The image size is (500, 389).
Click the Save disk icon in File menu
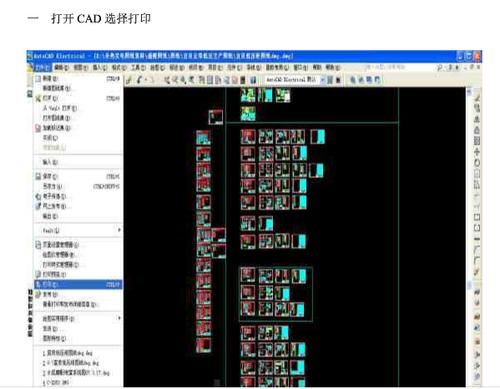click(x=38, y=176)
